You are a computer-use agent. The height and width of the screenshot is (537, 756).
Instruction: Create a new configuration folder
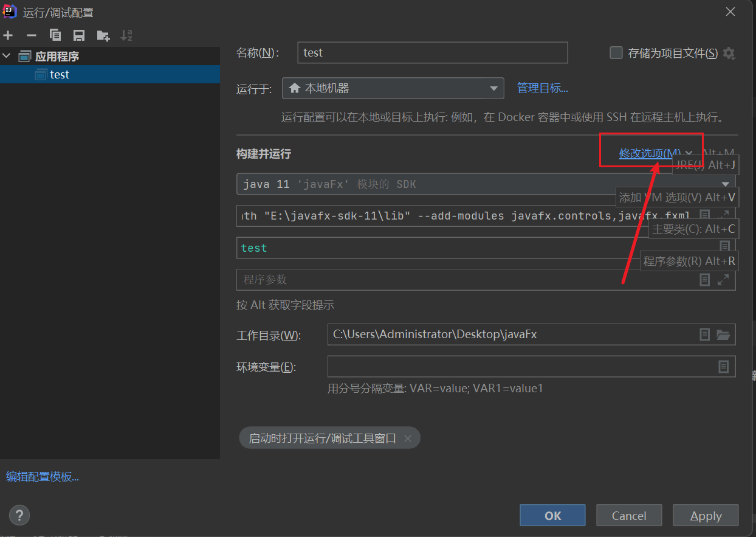pyautogui.click(x=103, y=35)
